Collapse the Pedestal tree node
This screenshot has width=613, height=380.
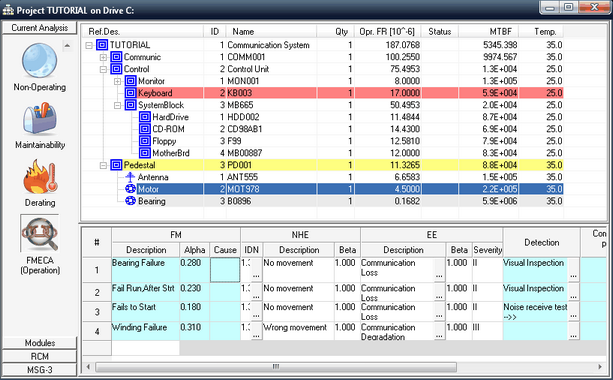tap(103, 165)
